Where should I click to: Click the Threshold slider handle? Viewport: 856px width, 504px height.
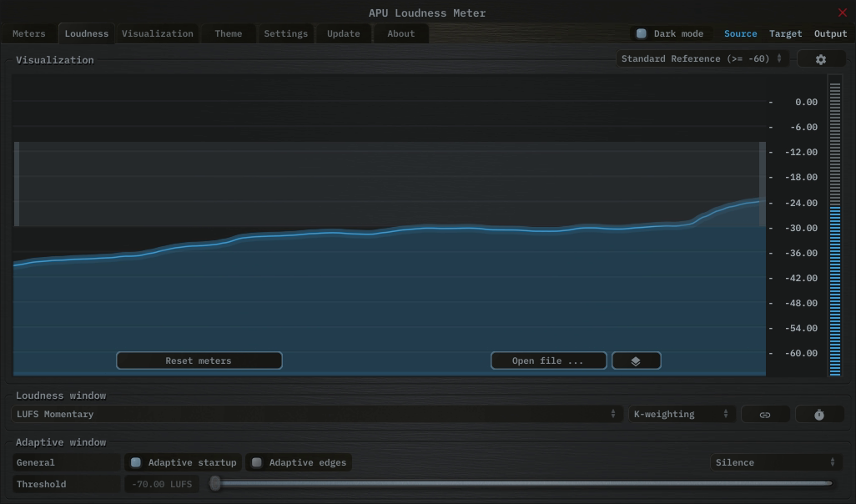coord(215,483)
